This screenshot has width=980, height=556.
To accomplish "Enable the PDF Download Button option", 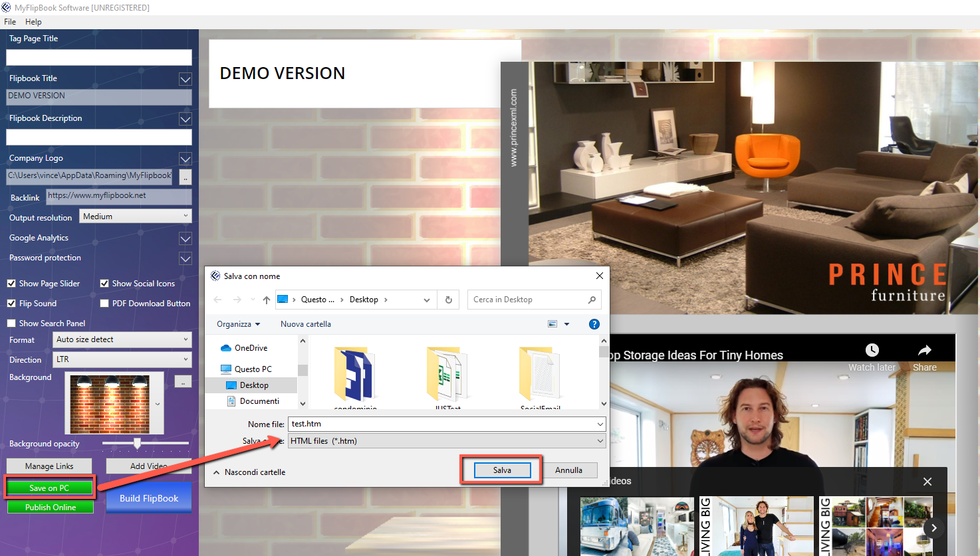I will (x=104, y=303).
